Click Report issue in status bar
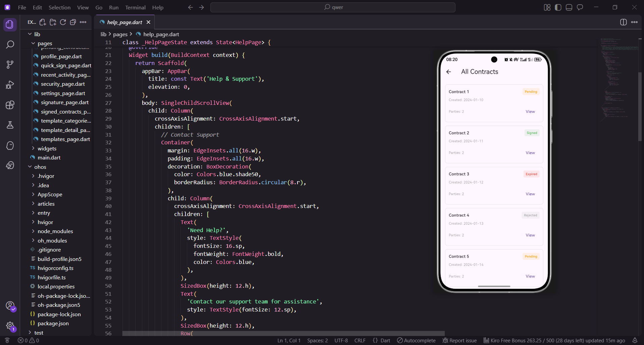Screen dimensions: 644x345 pos(460,340)
